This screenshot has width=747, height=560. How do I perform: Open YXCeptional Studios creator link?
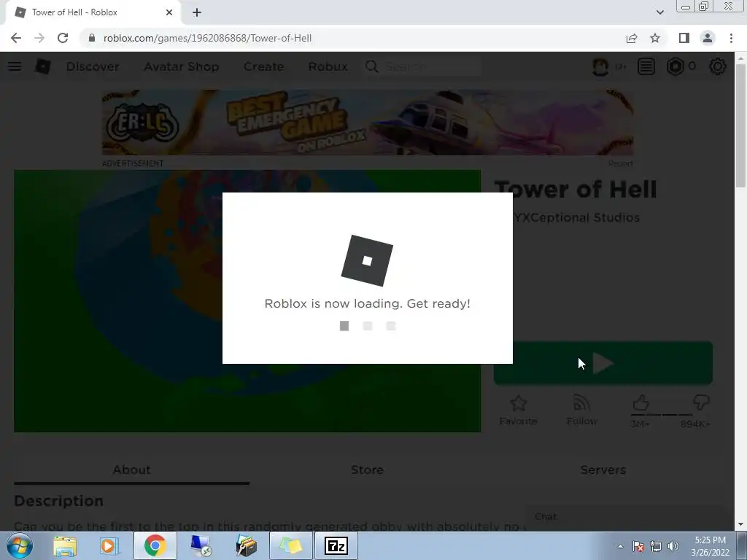(x=577, y=217)
